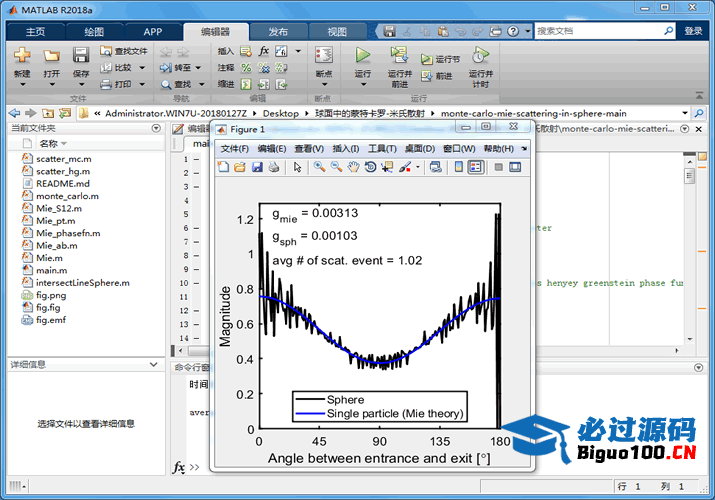This screenshot has width=715, height=500.
Task: Select README.md in file list
Action: pos(63,183)
